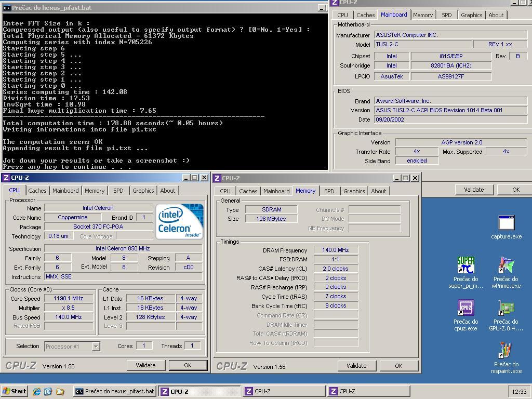Click the TUSL2-C model field
532x399 pixels.
click(423, 45)
